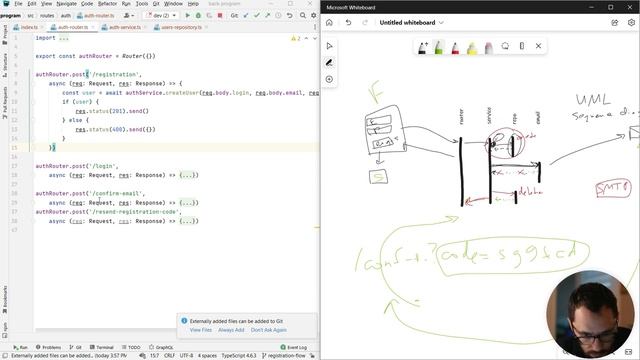Screen dimensions: 640x360
Task: Change UTF-8 file encoding in status bar
Action: point(187,356)
